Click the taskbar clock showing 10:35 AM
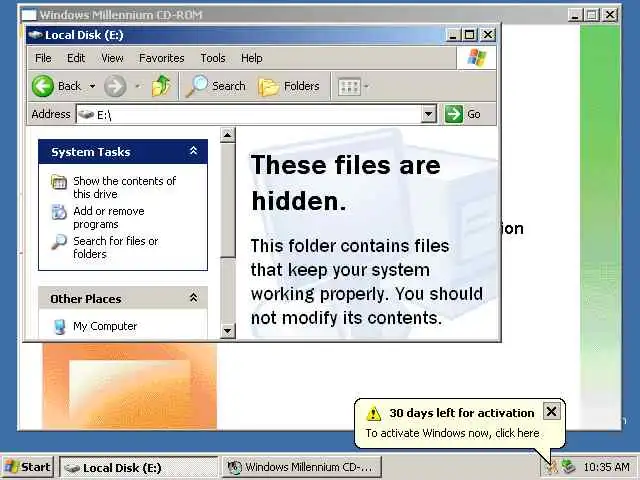This screenshot has width=640, height=480. point(606,467)
